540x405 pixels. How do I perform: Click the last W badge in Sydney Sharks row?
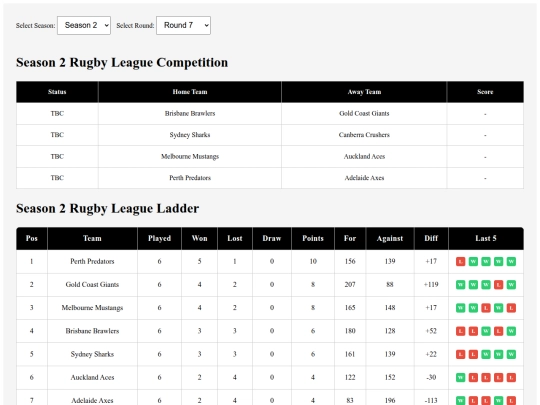[x=511, y=354]
